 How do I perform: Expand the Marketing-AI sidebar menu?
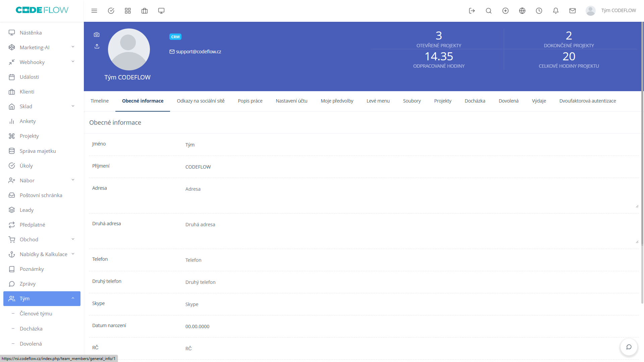pos(42,47)
